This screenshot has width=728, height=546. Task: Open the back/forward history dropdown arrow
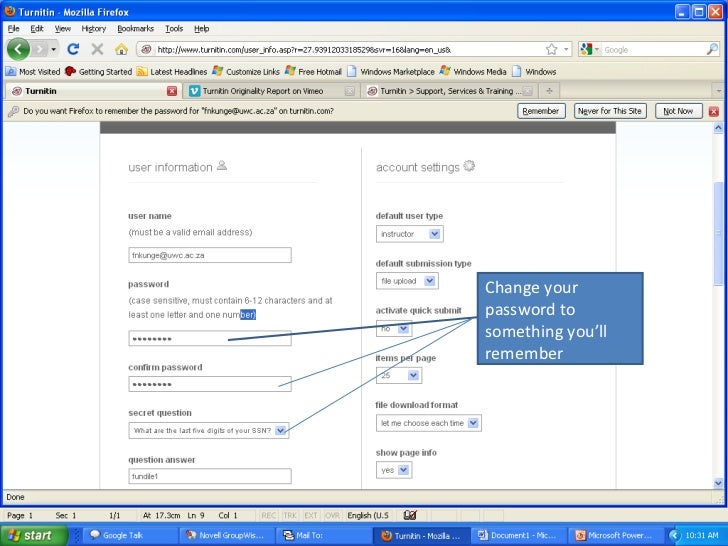[54, 49]
